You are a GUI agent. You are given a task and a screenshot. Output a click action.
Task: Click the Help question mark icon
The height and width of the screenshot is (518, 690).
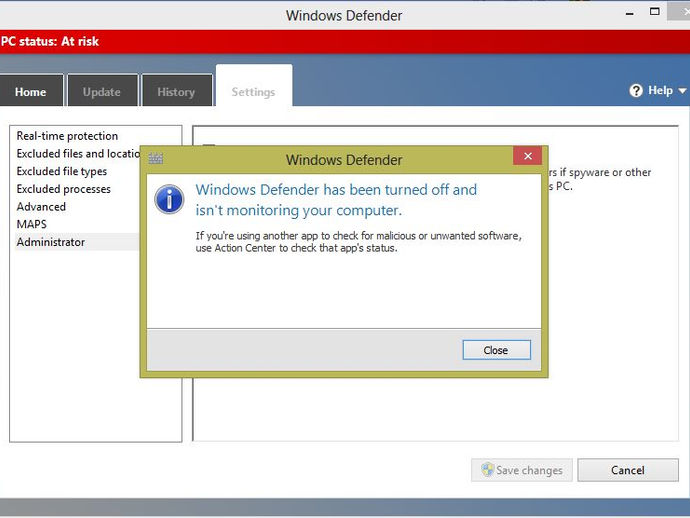tap(636, 90)
